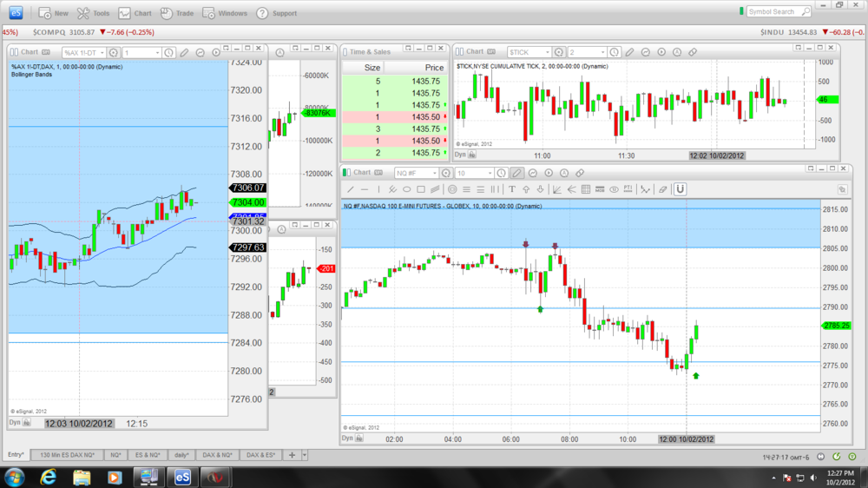Open Internet Explorer from taskbar

coord(48,477)
